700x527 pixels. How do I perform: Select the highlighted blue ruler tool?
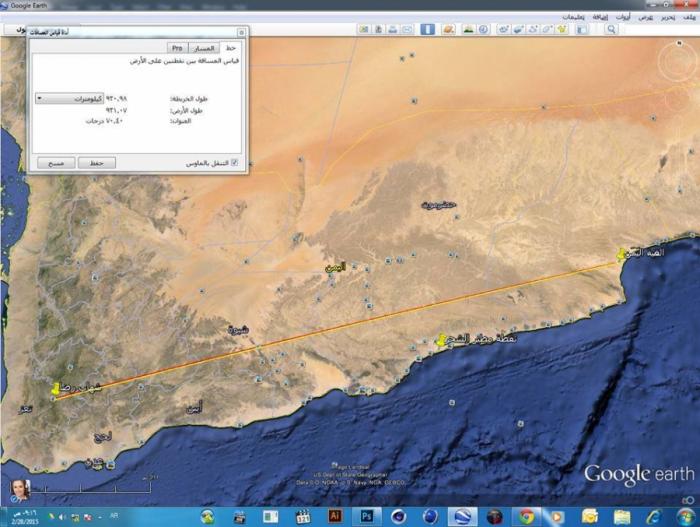(428, 30)
